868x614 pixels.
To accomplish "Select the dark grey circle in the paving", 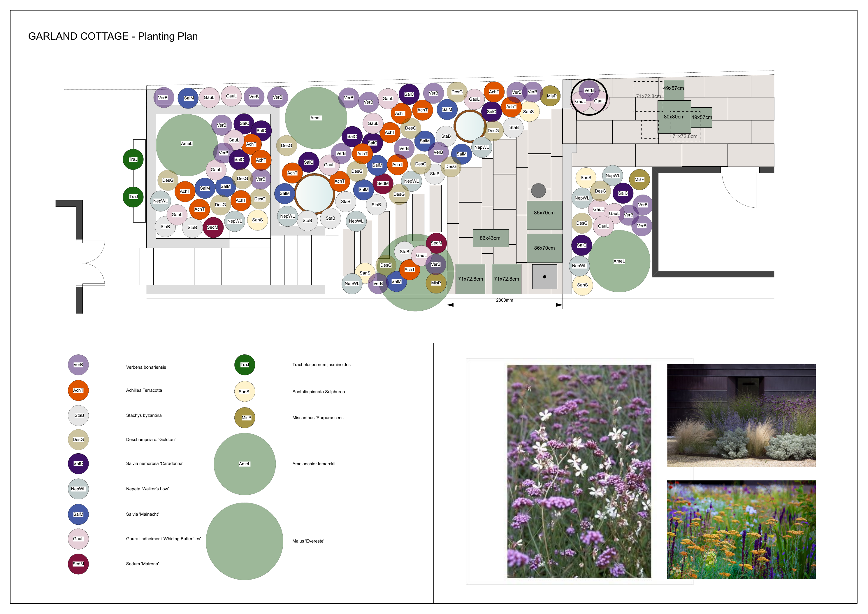I will pyautogui.click(x=538, y=190).
